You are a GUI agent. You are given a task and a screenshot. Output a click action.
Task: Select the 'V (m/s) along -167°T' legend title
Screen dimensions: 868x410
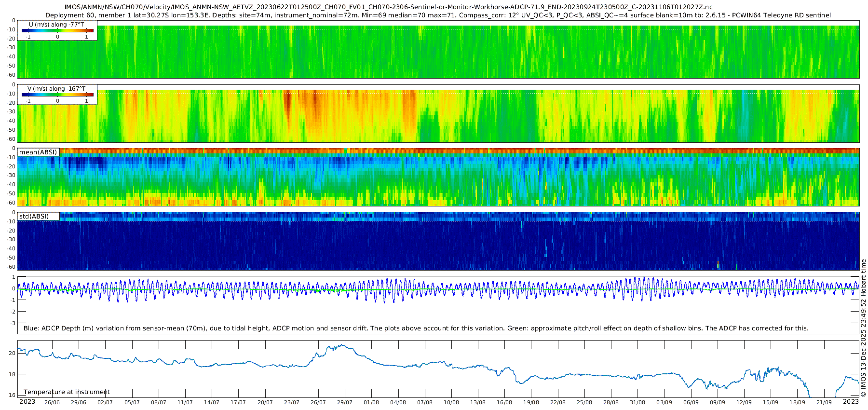coord(57,89)
